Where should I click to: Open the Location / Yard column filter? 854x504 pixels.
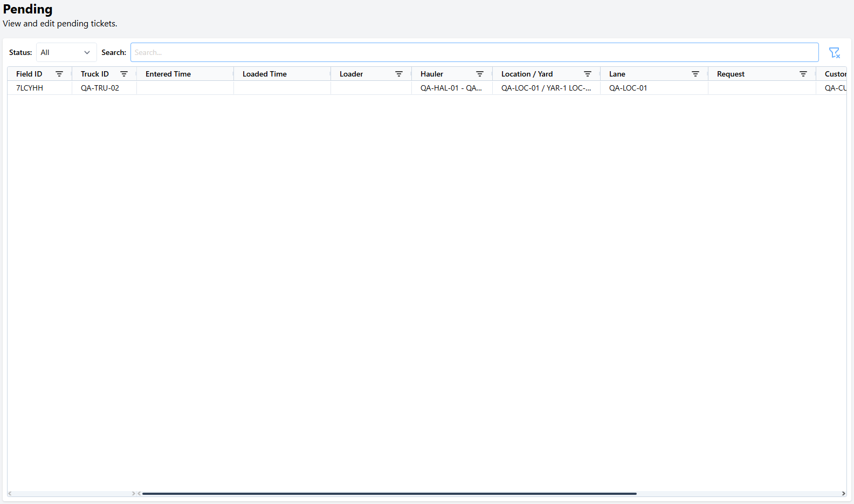[x=588, y=74]
